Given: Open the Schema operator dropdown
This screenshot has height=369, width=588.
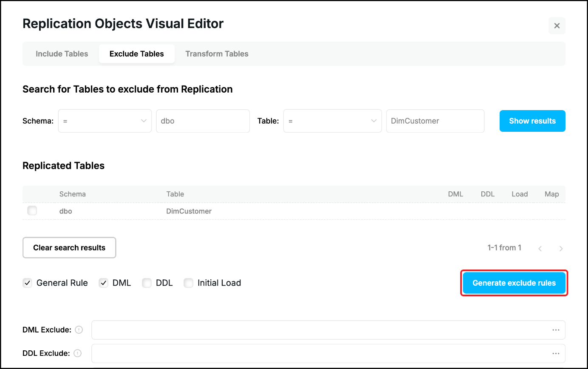Looking at the screenshot, I should point(105,121).
